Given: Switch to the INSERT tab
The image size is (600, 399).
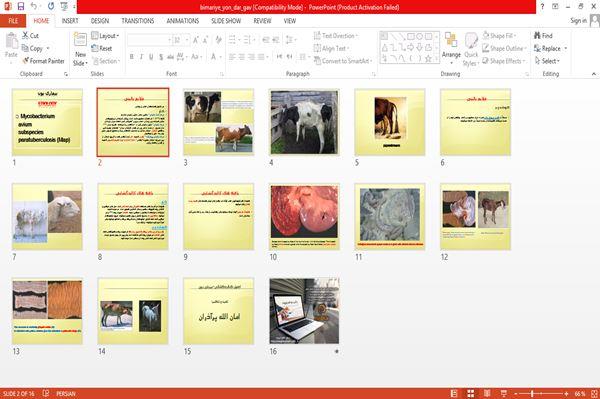Looking at the screenshot, I should (70, 21).
